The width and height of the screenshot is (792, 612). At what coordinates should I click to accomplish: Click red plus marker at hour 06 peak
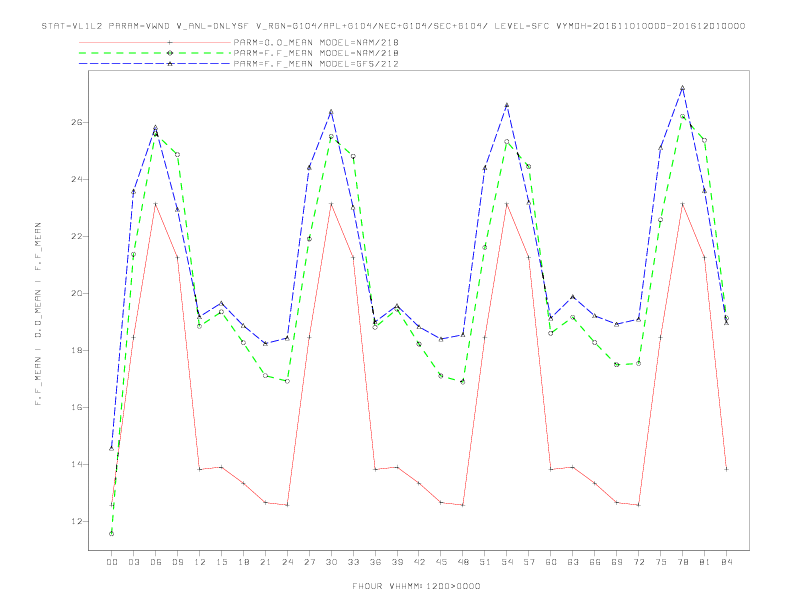click(156, 204)
